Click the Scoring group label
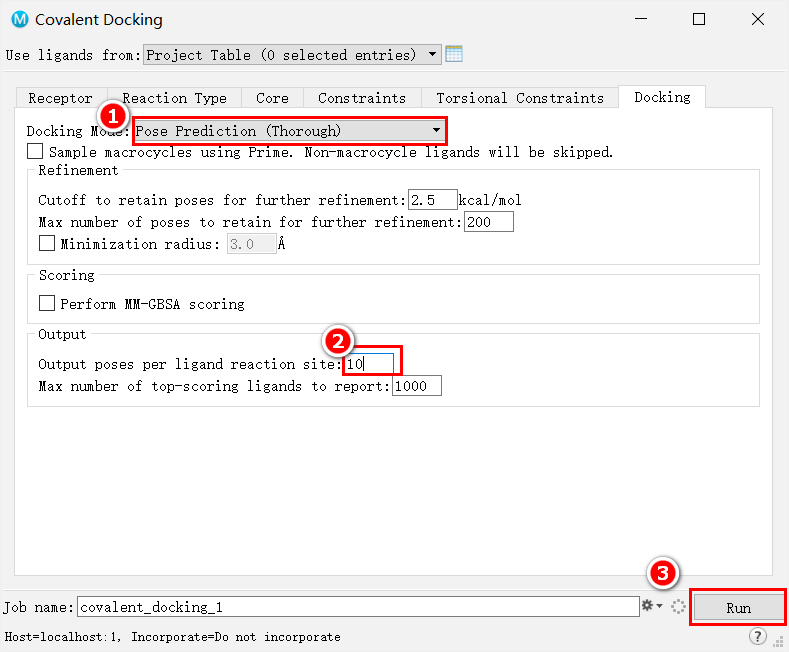 pyautogui.click(x=66, y=275)
